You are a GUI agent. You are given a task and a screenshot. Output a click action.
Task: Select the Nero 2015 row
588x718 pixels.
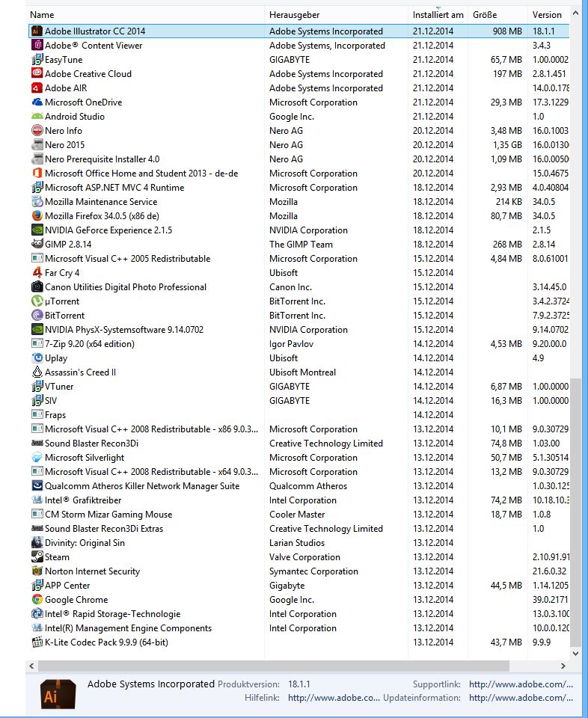tap(298, 144)
